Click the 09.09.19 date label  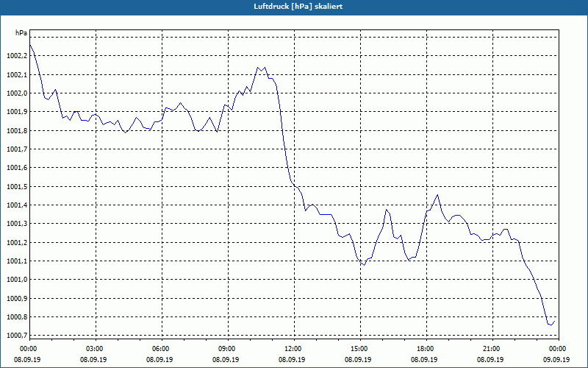tap(556, 359)
